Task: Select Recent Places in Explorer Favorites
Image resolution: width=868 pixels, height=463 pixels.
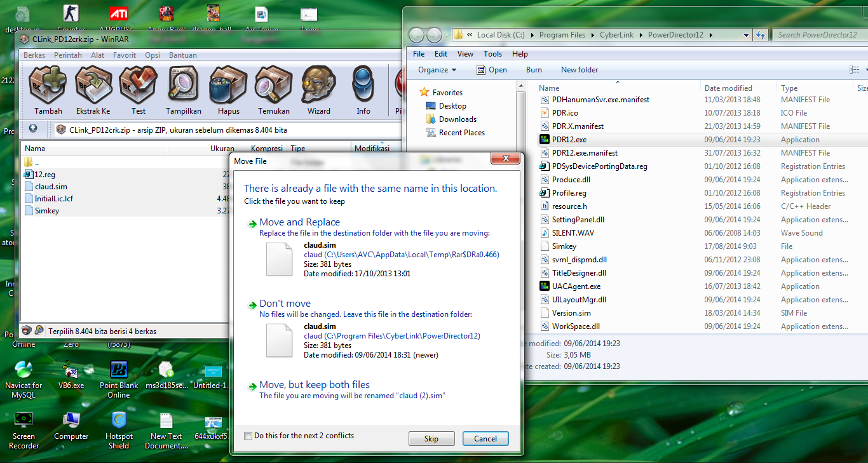Action: [x=456, y=133]
